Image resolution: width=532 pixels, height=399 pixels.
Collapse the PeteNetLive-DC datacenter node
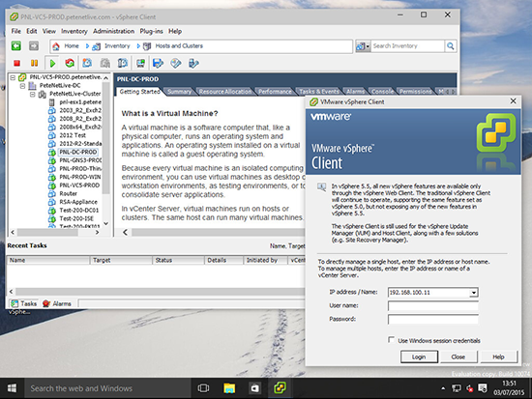coord(22,86)
